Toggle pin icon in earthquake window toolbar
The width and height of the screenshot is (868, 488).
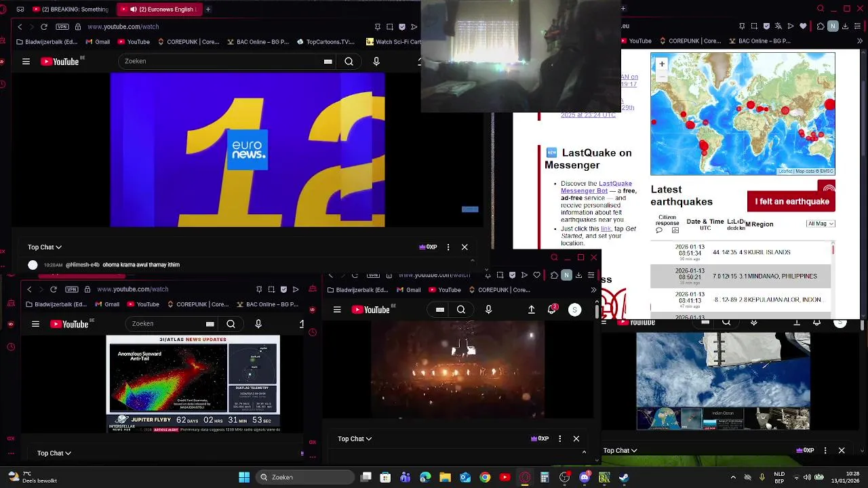(742, 26)
